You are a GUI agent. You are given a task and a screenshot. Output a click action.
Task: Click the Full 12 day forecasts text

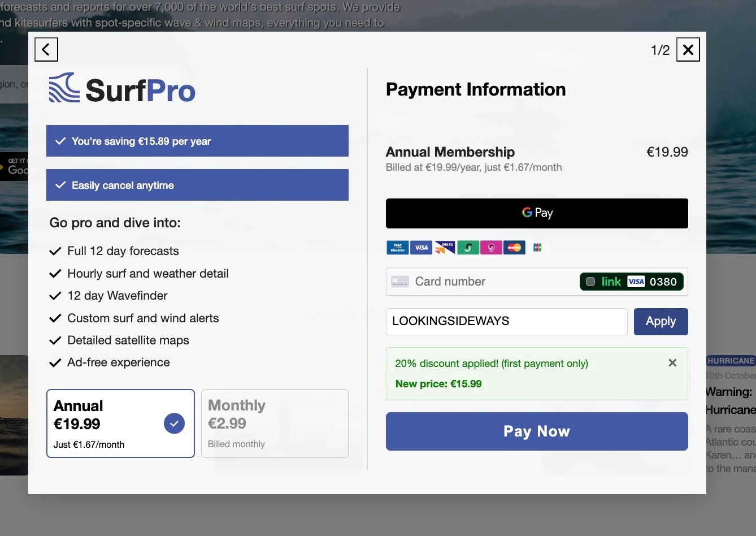123,251
